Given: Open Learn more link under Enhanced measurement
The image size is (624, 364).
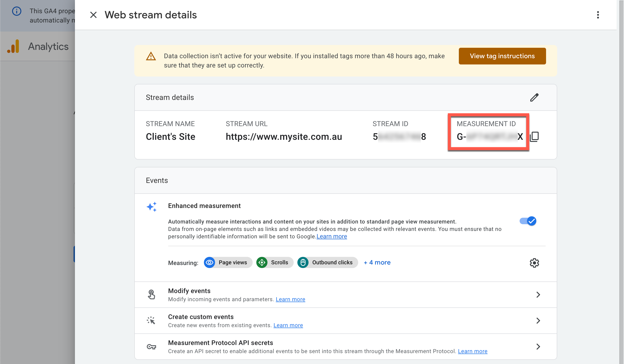Looking at the screenshot, I should pos(331,236).
